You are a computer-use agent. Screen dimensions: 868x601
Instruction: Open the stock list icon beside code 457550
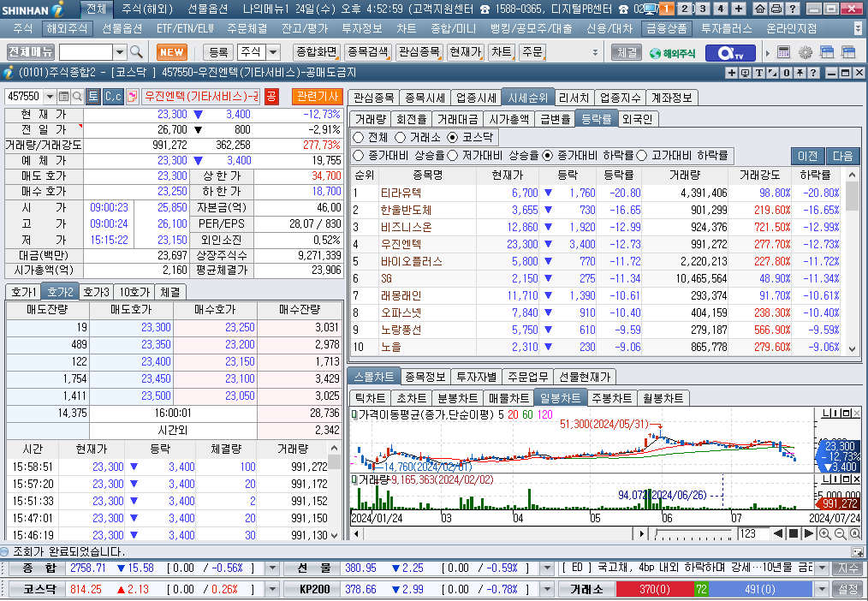63,97
